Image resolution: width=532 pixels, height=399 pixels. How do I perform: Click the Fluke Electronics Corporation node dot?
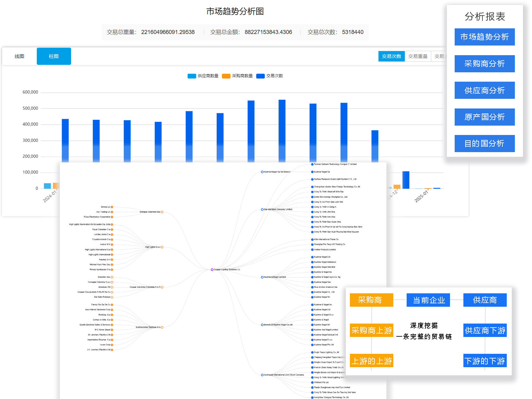coord(112,217)
